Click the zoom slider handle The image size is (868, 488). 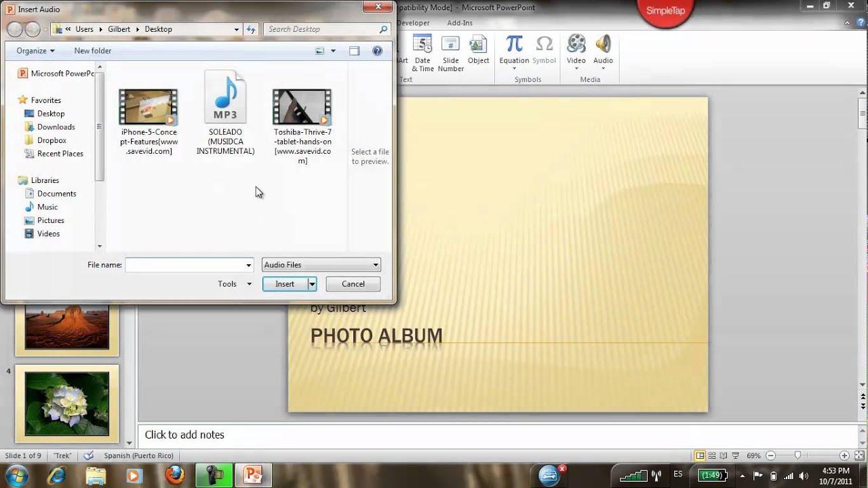coord(797,455)
